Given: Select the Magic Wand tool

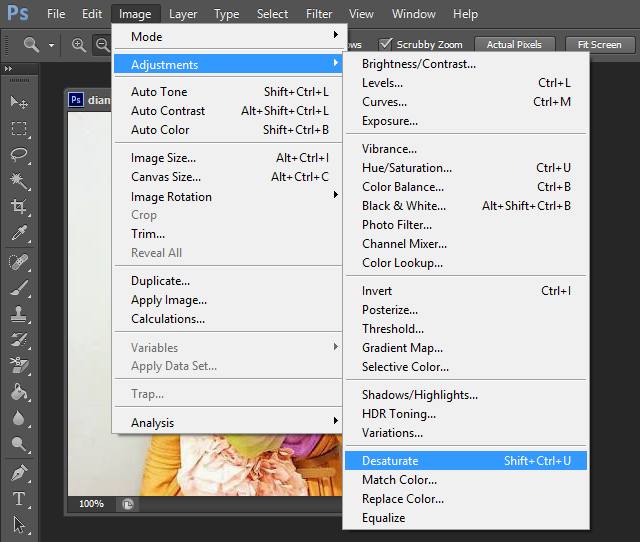Looking at the screenshot, I should 18,180.
